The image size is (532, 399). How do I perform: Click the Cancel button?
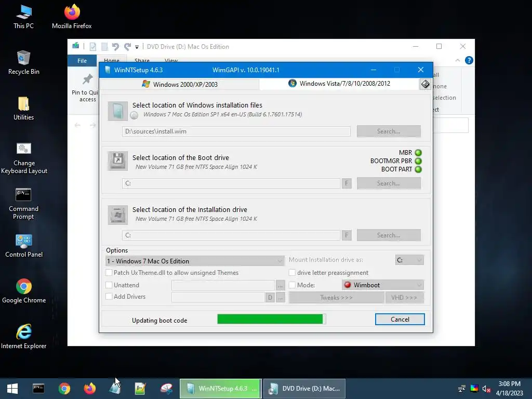[400, 320]
